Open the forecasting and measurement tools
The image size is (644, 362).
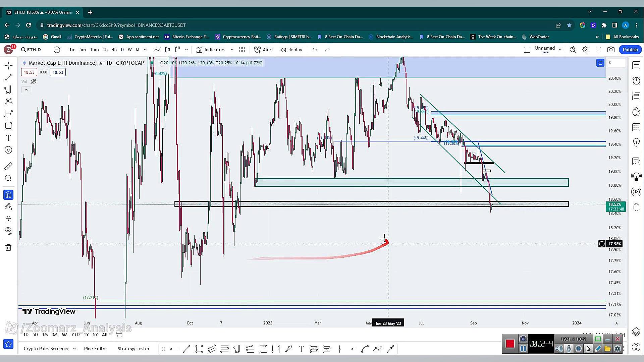[8, 114]
